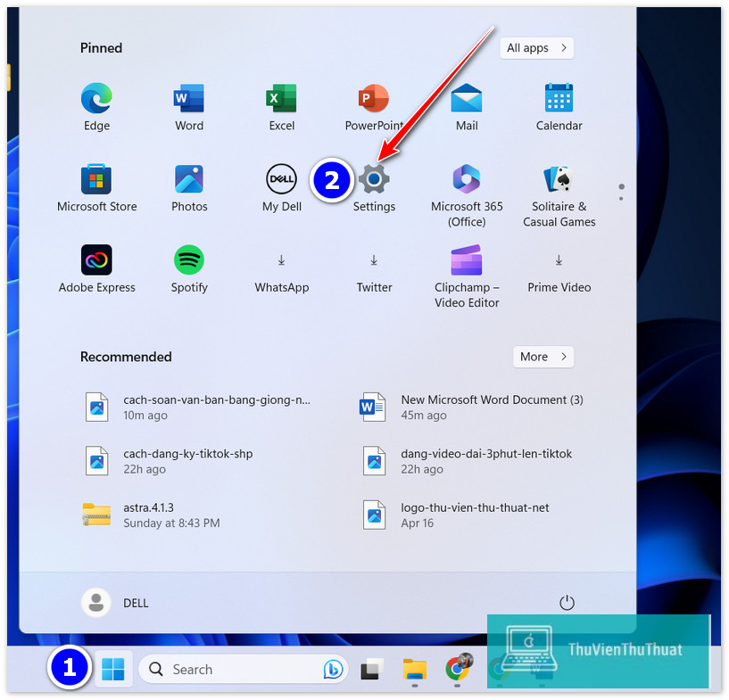
Task: Open New Microsoft Word Document (3)
Action: coord(472,407)
